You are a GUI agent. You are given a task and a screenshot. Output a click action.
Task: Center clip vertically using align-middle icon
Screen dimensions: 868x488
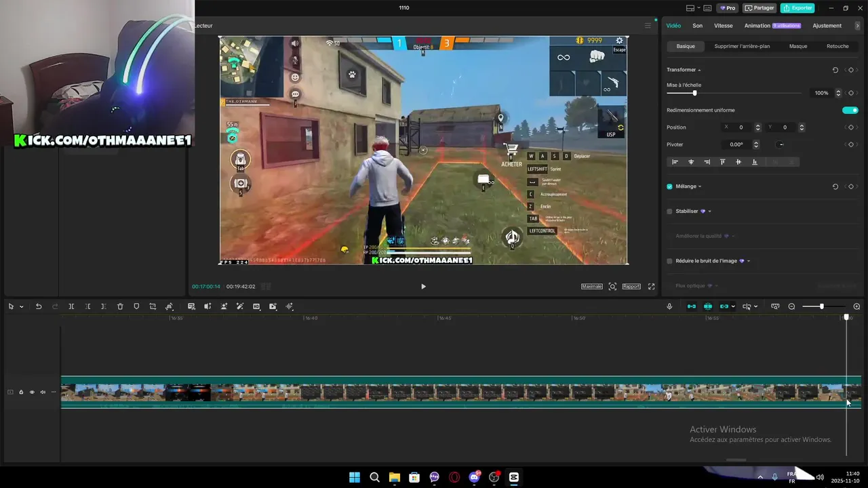pyautogui.click(x=738, y=162)
